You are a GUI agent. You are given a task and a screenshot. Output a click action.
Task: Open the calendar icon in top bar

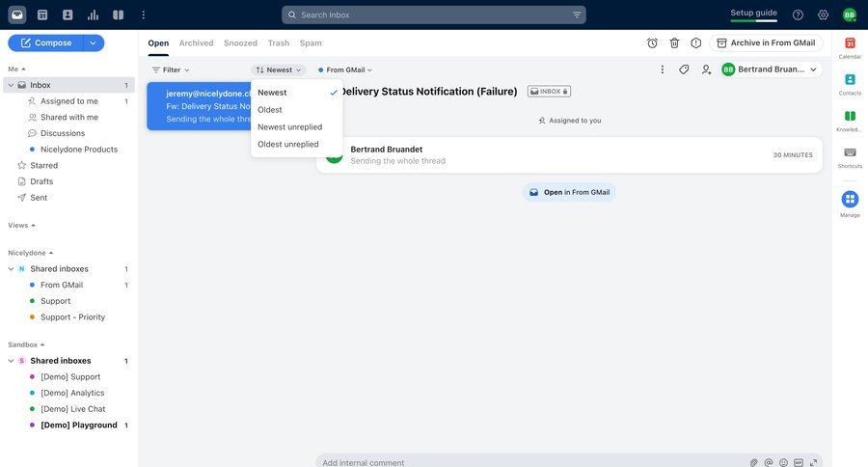click(42, 15)
